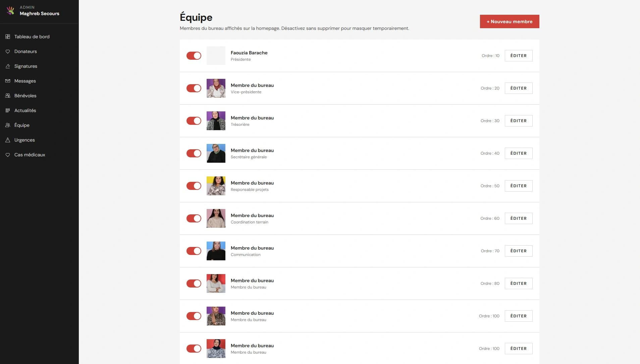Click the Ordre 80 member's photo
The height and width of the screenshot is (364, 640).
[216, 283]
